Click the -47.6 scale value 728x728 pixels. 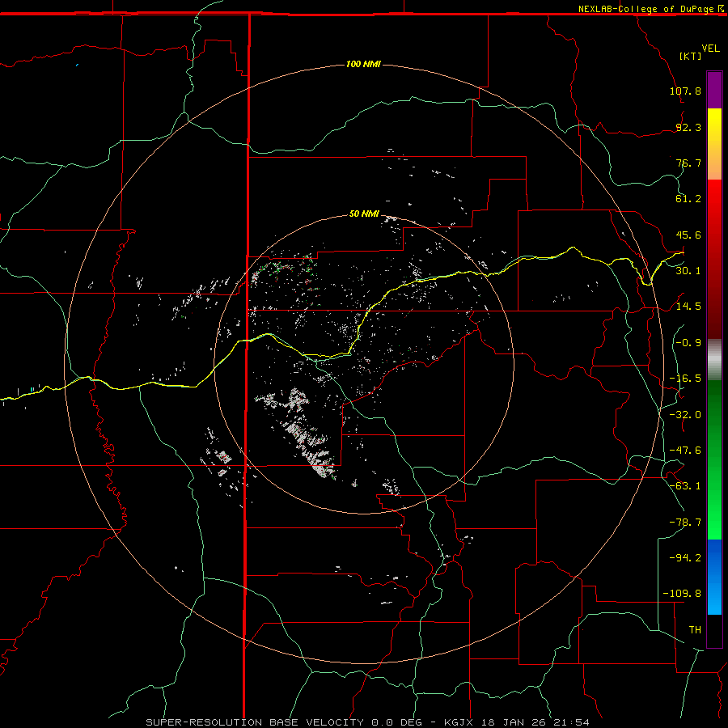(x=685, y=451)
